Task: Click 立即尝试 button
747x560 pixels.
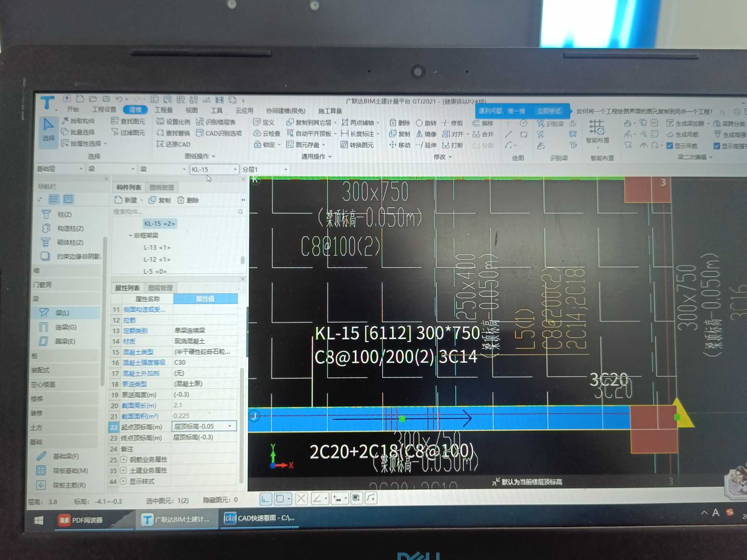Action: [549, 111]
